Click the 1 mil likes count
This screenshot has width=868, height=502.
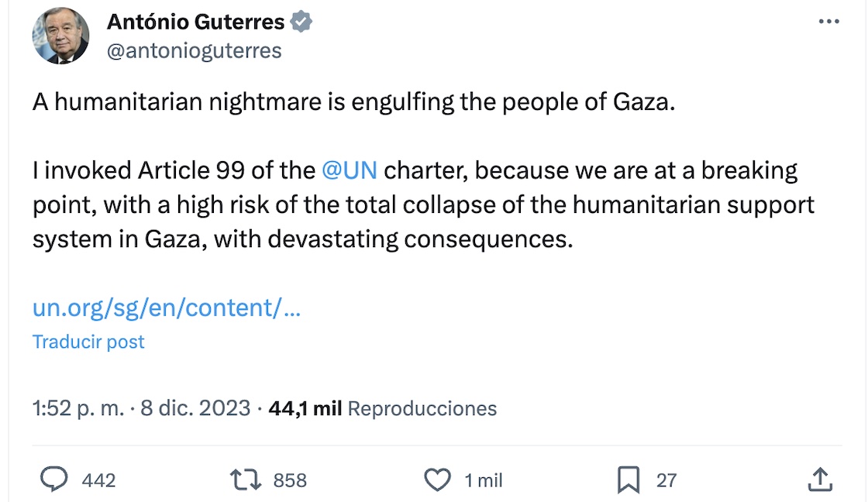(x=484, y=480)
